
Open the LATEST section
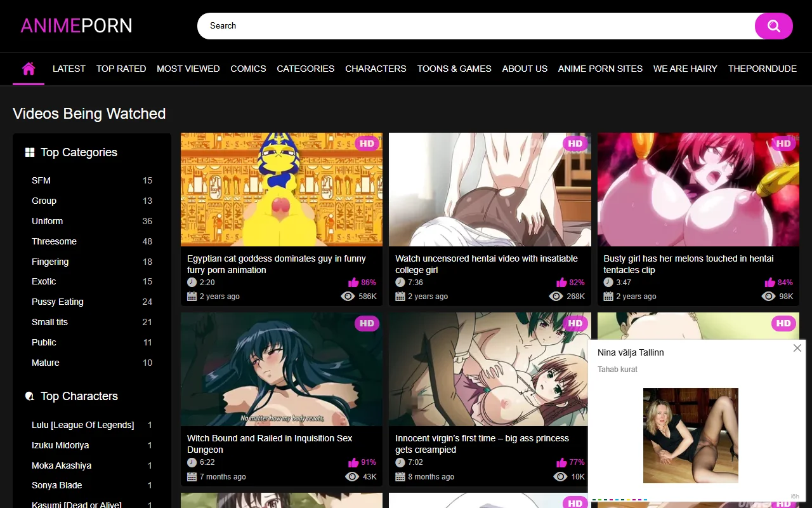tap(69, 68)
